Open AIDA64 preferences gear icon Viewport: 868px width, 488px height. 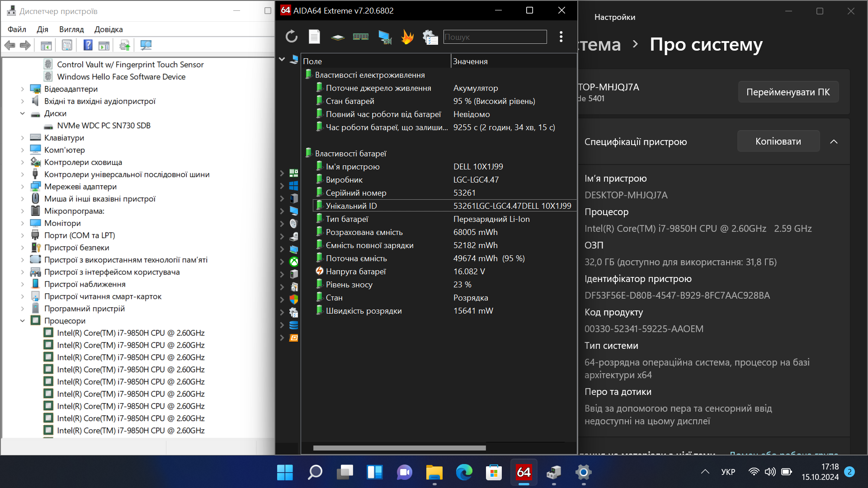tap(430, 37)
